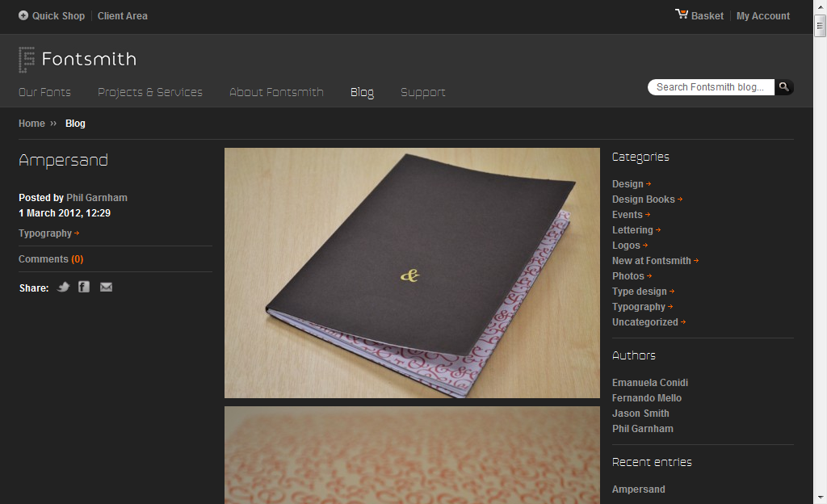Click the Quick Shop plus icon

point(23,15)
